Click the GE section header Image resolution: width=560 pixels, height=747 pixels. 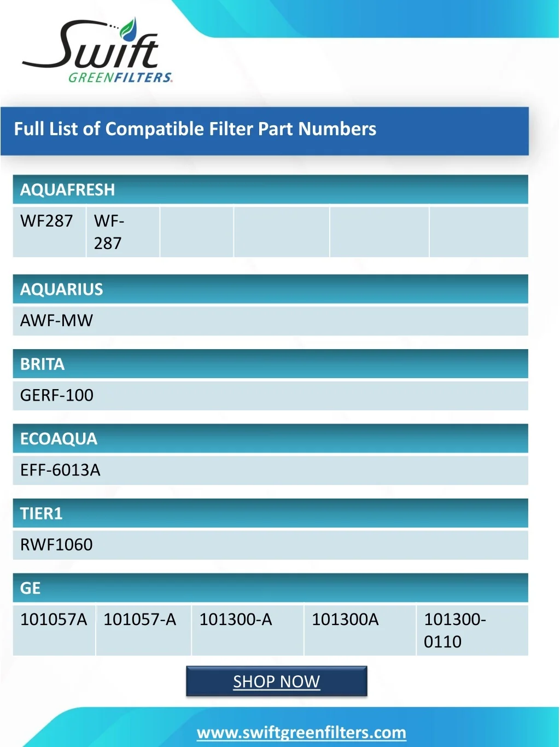point(30,588)
